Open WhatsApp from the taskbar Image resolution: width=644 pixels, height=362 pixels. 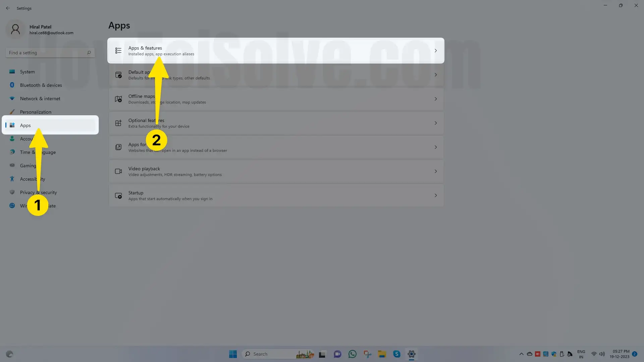pos(352,354)
